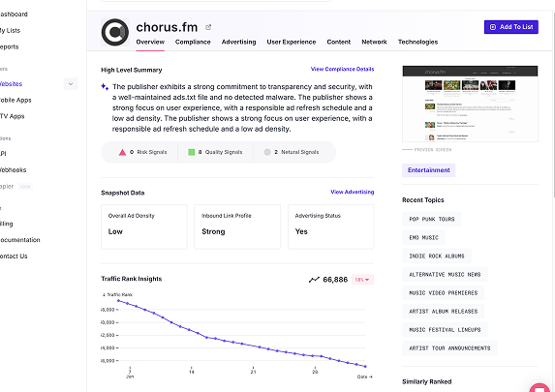Select the EMO MUSIC topic
555x392 pixels.
tap(423, 238)
